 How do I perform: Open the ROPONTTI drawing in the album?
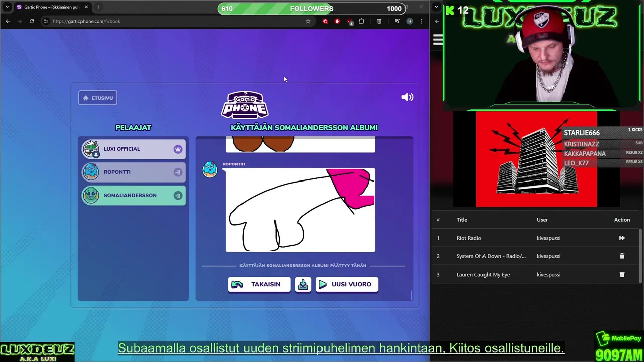point(300,210)
